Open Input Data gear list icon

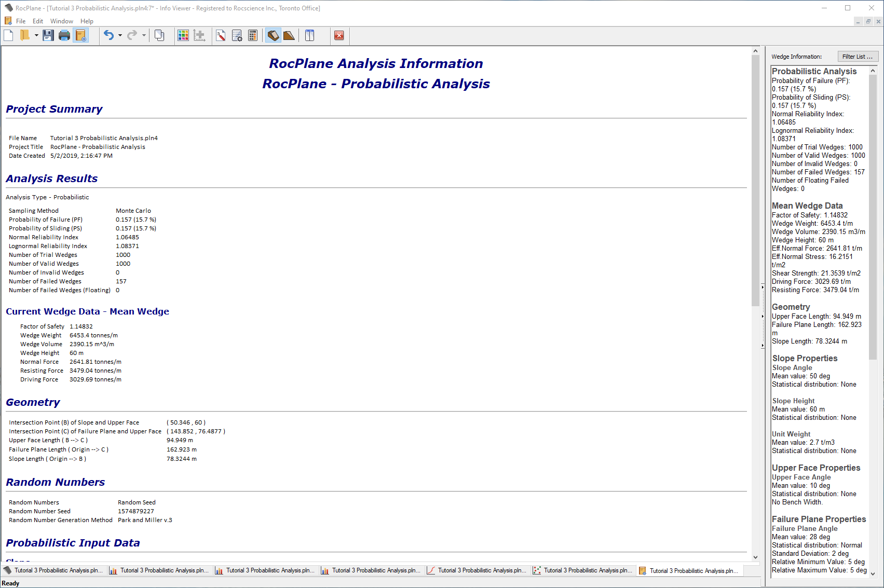[237, 35]
